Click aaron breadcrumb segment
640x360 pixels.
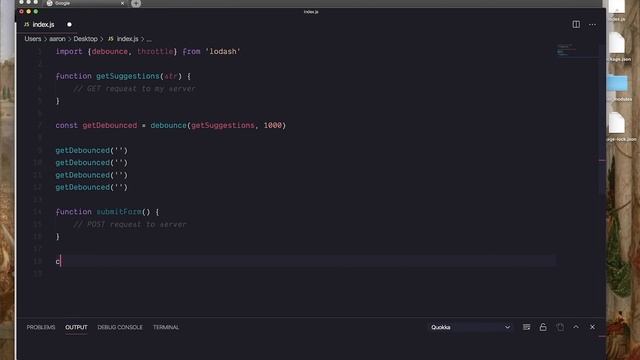coord(57,39)
